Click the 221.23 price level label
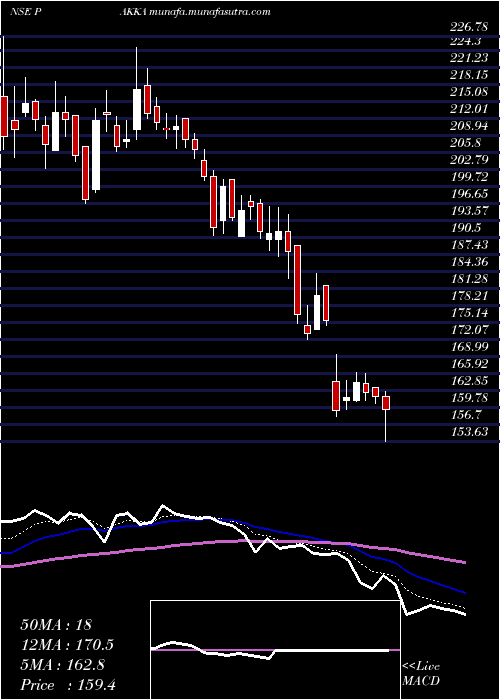The image size is (500, 700). [468, 58]
